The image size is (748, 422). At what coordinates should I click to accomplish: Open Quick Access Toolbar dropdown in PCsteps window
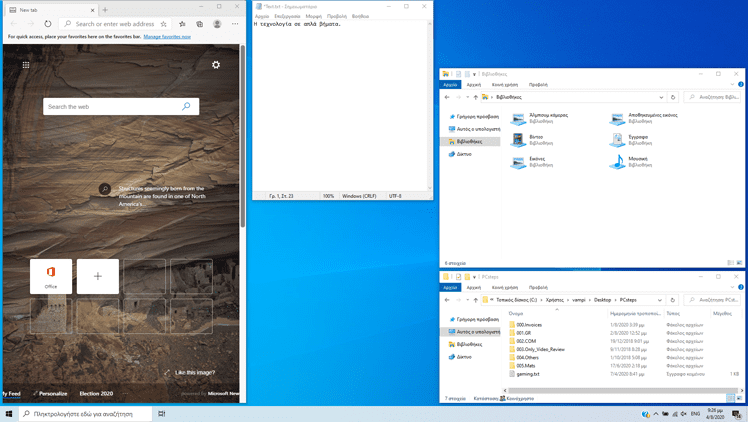[x=474, y=277]
